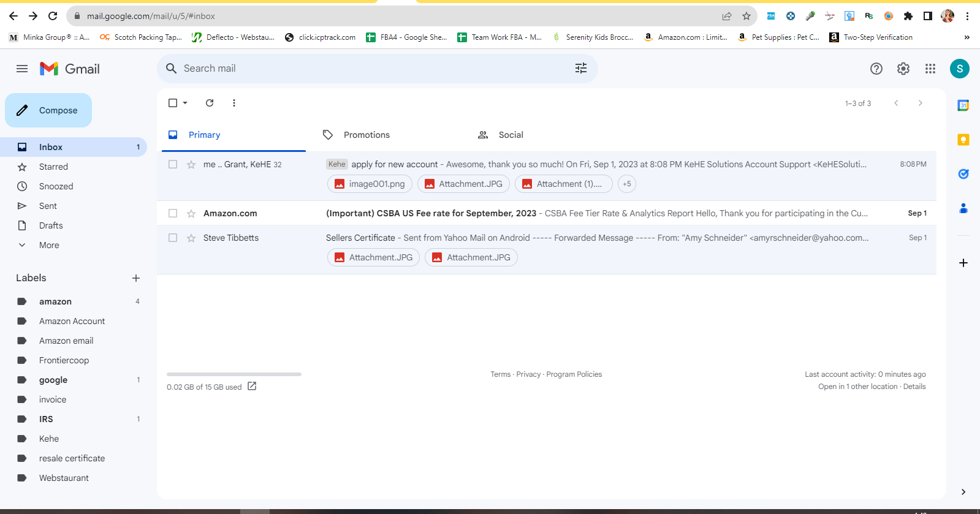Open Google Keep side panel
Image resolution: width=980 pixels, height=514 pixels.
pyautogui.click(x=963, y=140)
